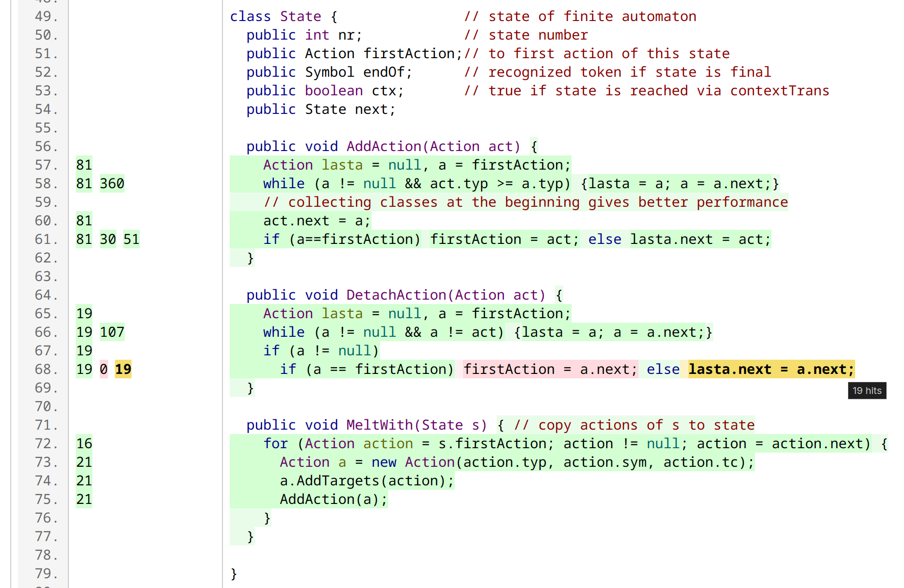Click 'public Symbol endOf;' field declaration
The width and height of the screenshot is (904, 588).
point(329,72)
